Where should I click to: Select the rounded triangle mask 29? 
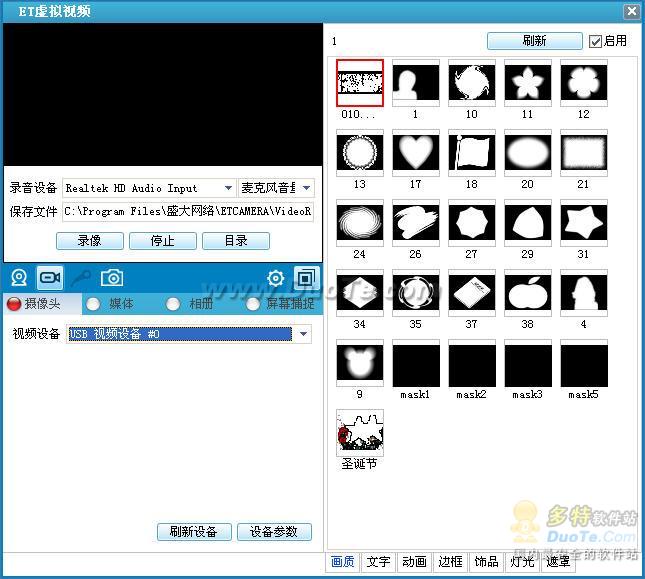click(528, 222)
